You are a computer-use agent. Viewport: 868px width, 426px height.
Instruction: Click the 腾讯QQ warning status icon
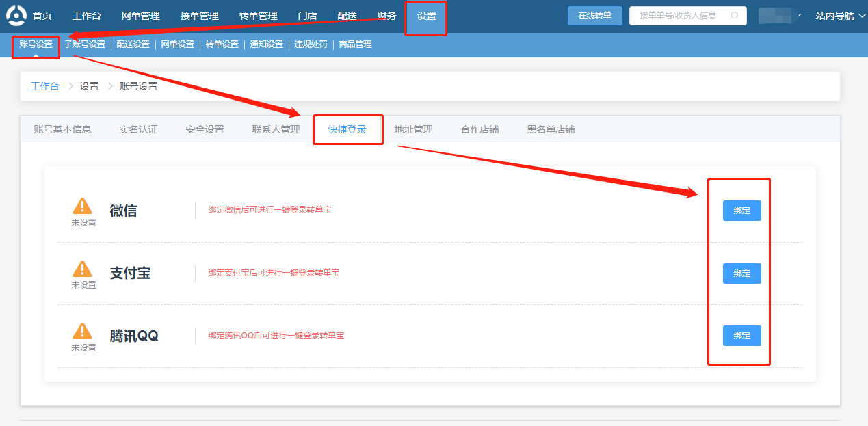click(82, 331)
